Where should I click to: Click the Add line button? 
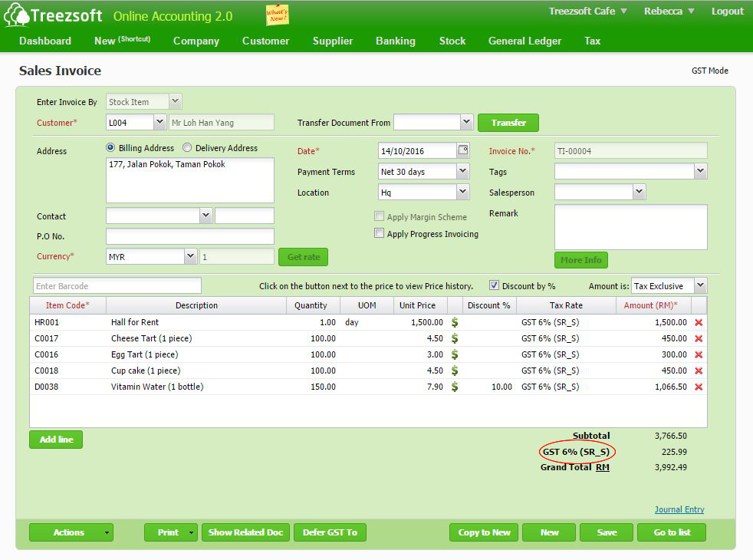click(x=56, y=440)
